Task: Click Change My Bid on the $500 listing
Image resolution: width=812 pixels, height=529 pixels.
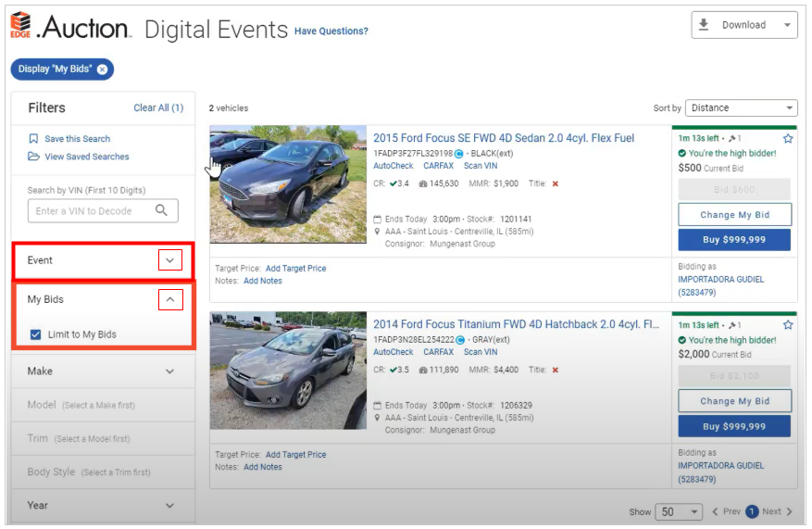Action: (734, 215)
